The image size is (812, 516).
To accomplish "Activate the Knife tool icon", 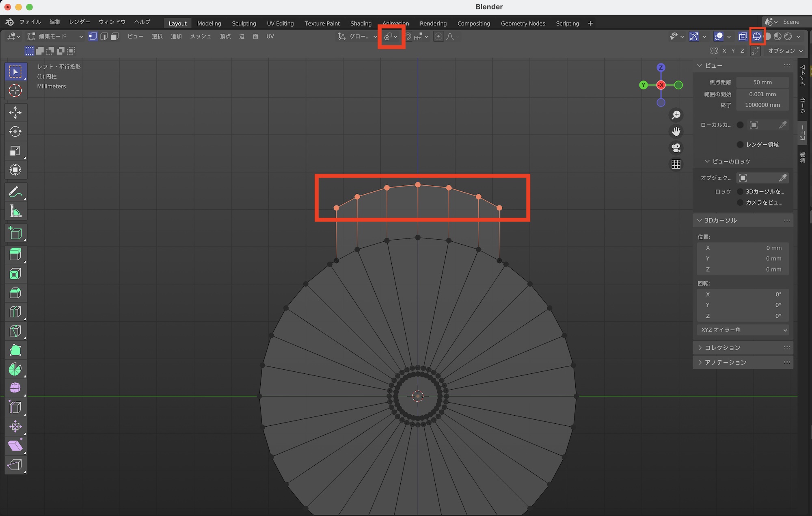I will pos(15,331).
